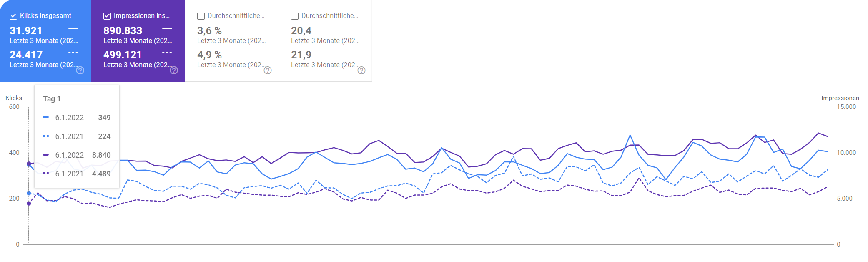Click solid line indicator beside 31.921
868x262 pixels.
coord(73,28)
